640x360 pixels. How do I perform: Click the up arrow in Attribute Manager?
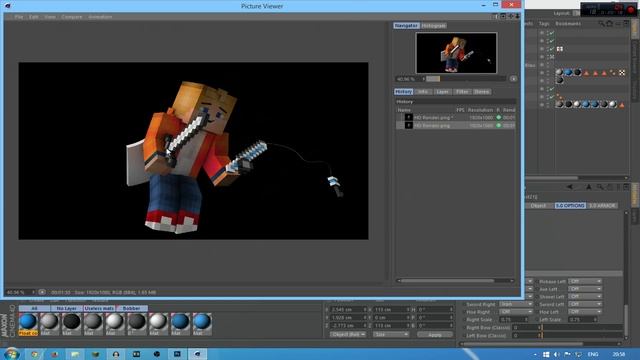(x=589, y=187)
